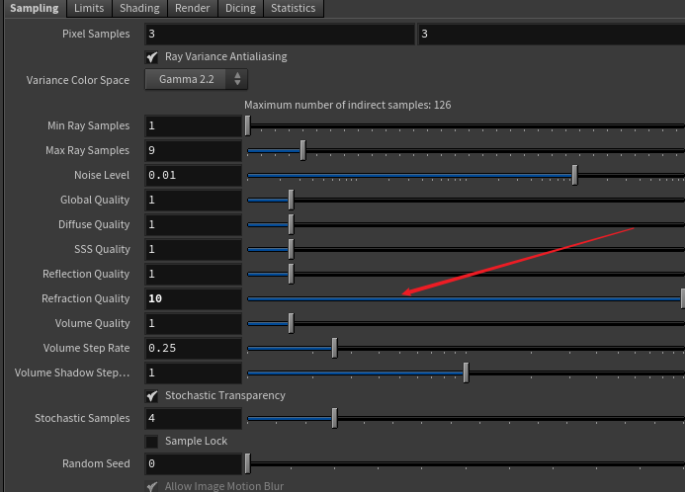
Task: Click the Min Ray Samples field
Action: click(x=192, y=126)
